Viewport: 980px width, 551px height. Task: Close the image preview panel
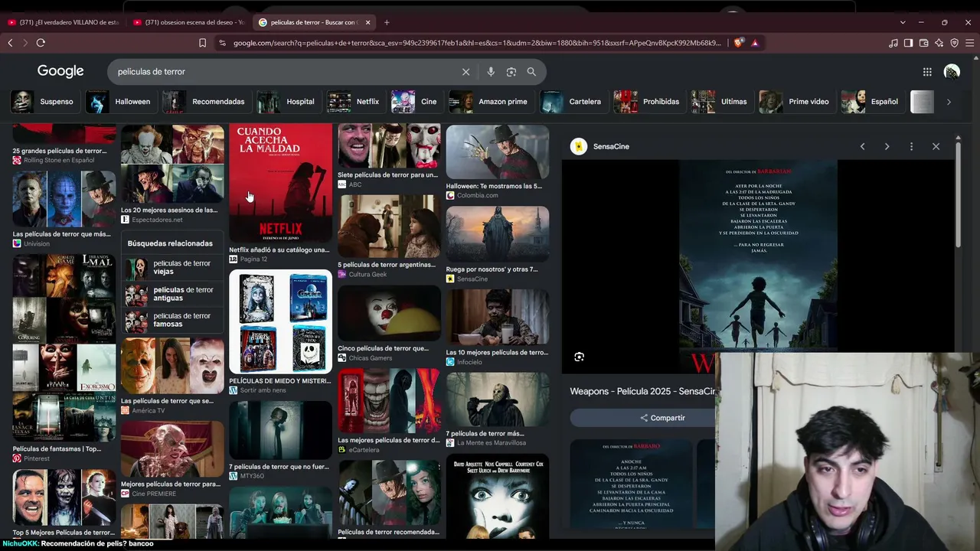click(936, 146)
